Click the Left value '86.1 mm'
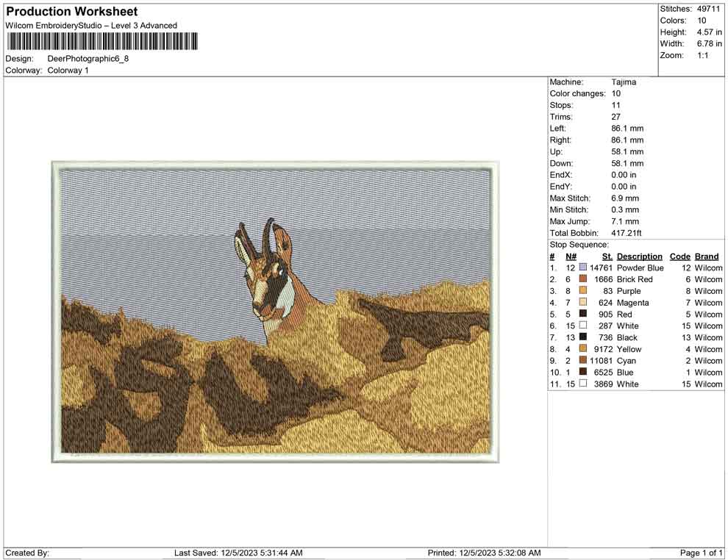This screenshot has height=560, width=728. (627, 129)
